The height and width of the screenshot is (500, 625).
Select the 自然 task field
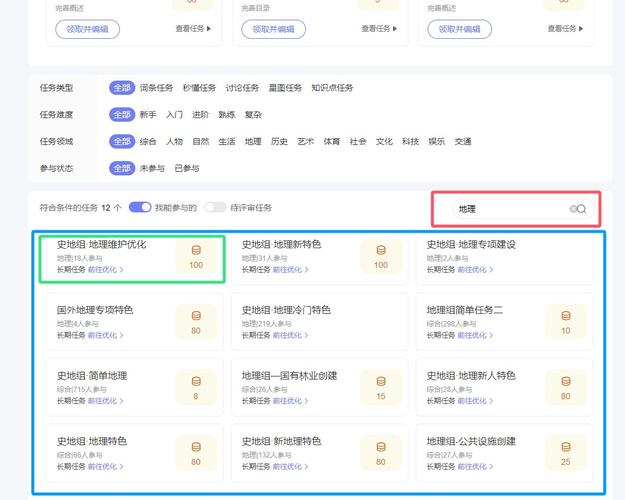[200, 142]
